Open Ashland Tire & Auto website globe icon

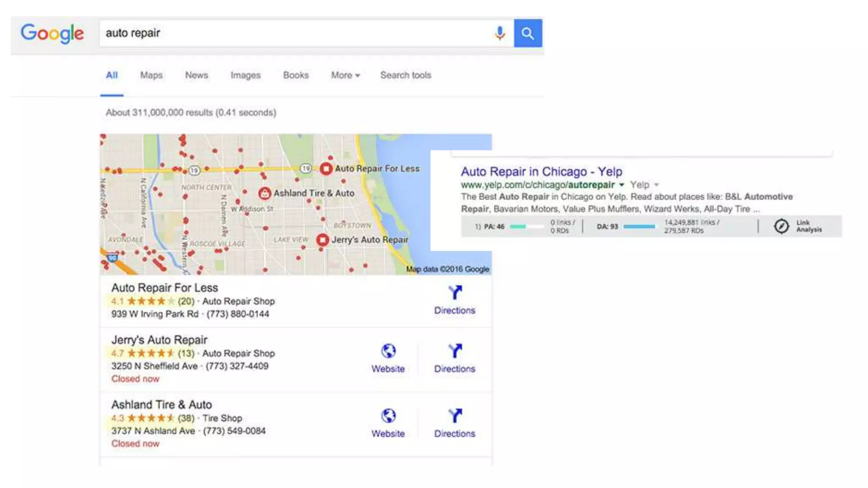tap(388, 416)
